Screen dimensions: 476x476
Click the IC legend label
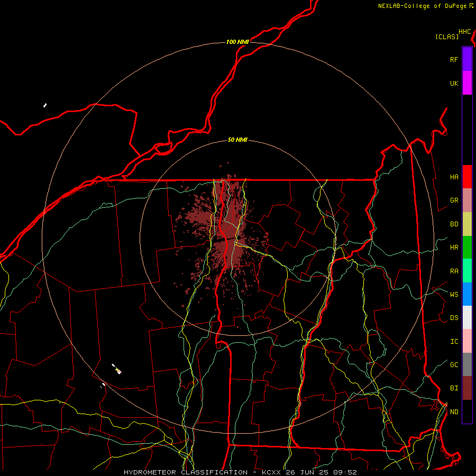(x=454, y=341)
